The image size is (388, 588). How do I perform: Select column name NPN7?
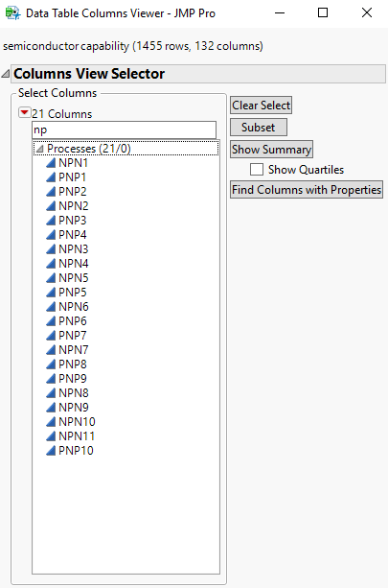[x=73, y=349]
